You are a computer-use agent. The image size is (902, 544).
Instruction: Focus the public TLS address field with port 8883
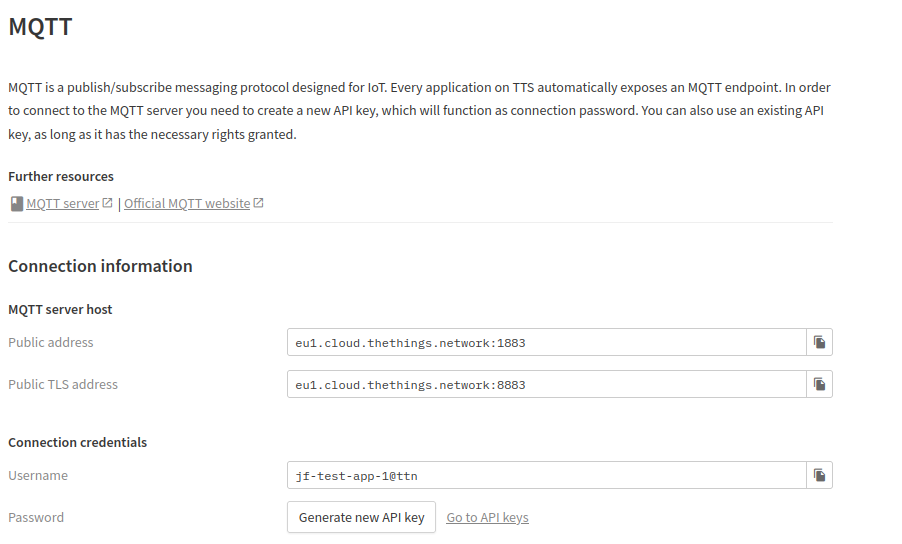click(x=546, y=384)
